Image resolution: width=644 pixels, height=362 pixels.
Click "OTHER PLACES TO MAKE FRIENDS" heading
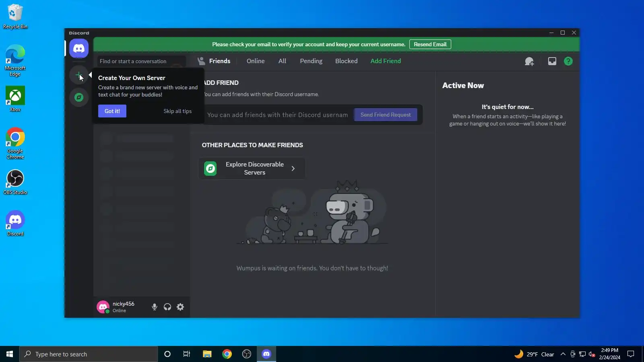point(252,145)
